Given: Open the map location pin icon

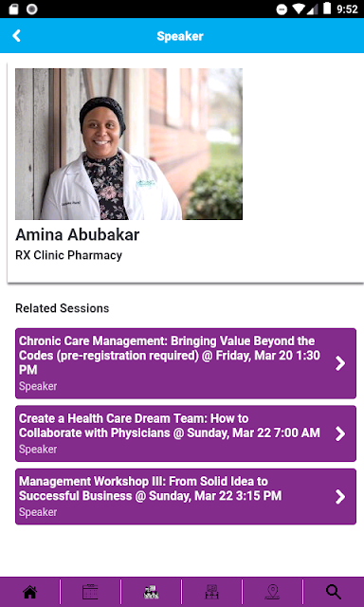Looking at the screenshot, I should pyautogui.click(x=272, y=592).
